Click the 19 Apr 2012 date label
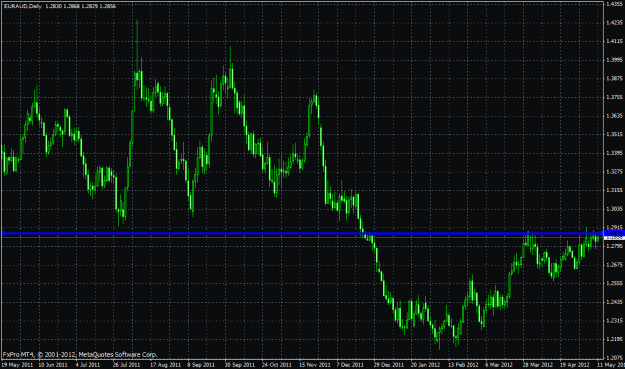Image resolution: width=625 pixels, height=369 pixels. (574, 365)
